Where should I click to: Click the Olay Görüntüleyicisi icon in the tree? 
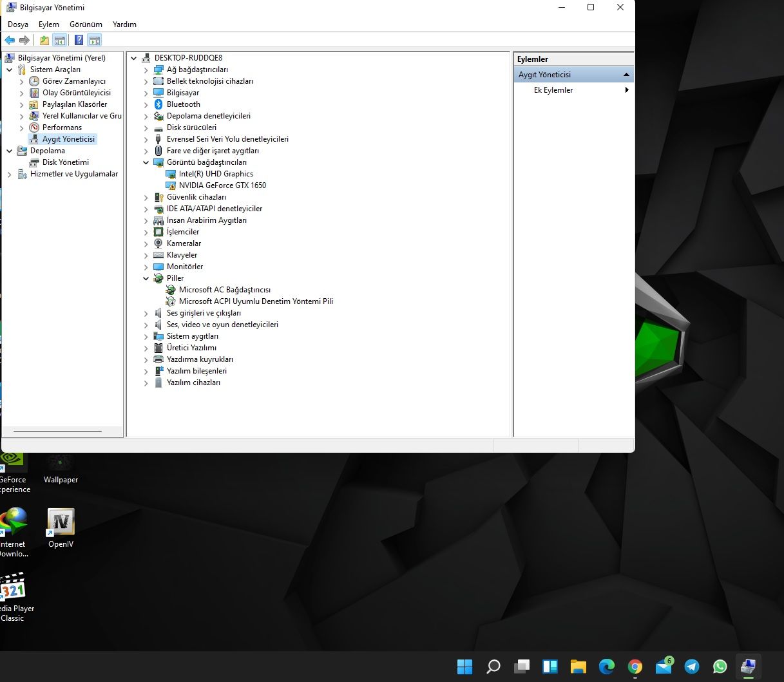click(35, 93)
